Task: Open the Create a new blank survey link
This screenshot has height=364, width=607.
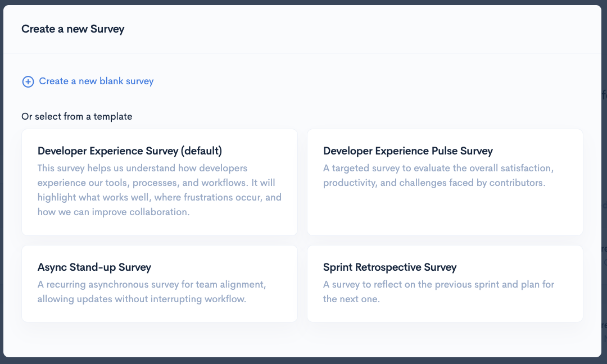Action: coord(96,81)
